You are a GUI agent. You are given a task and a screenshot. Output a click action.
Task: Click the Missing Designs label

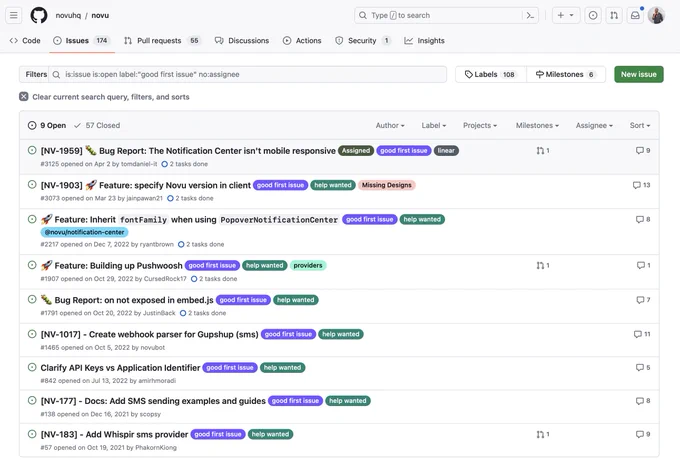pyautogui.click(x=386, y=185)
